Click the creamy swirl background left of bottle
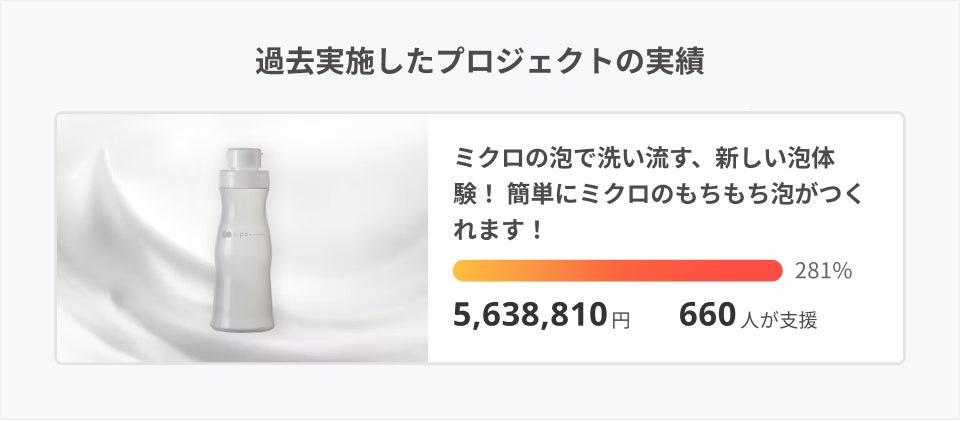This screenshot has width=960, height=421. (130, 250)
